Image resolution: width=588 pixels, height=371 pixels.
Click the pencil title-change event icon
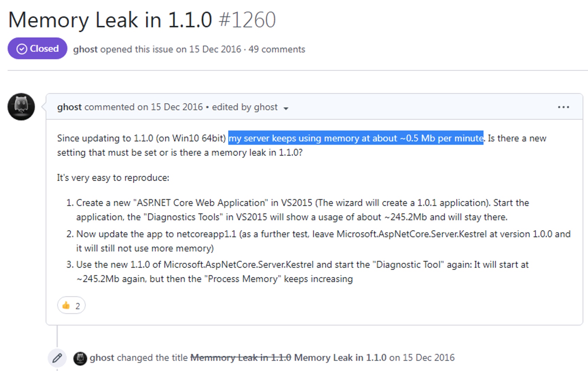(x=57, y=358)
